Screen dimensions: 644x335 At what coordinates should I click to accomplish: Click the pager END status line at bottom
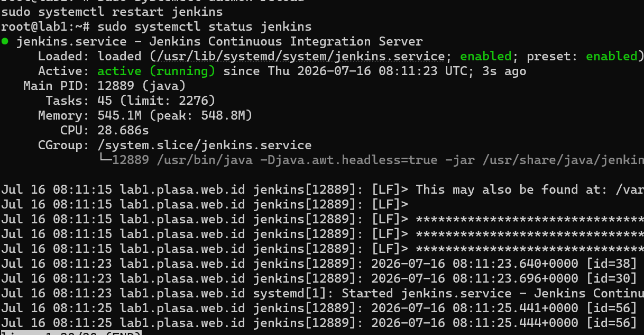tap(71, 333)
